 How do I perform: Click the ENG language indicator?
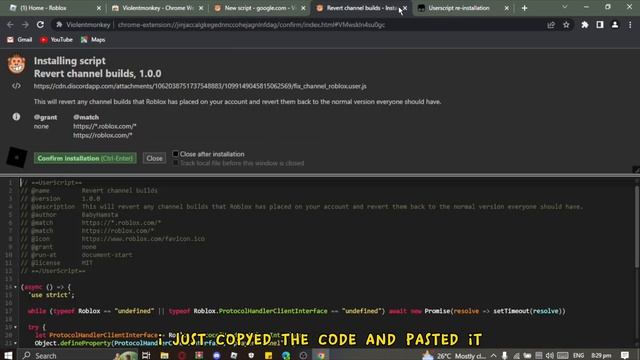578,355
